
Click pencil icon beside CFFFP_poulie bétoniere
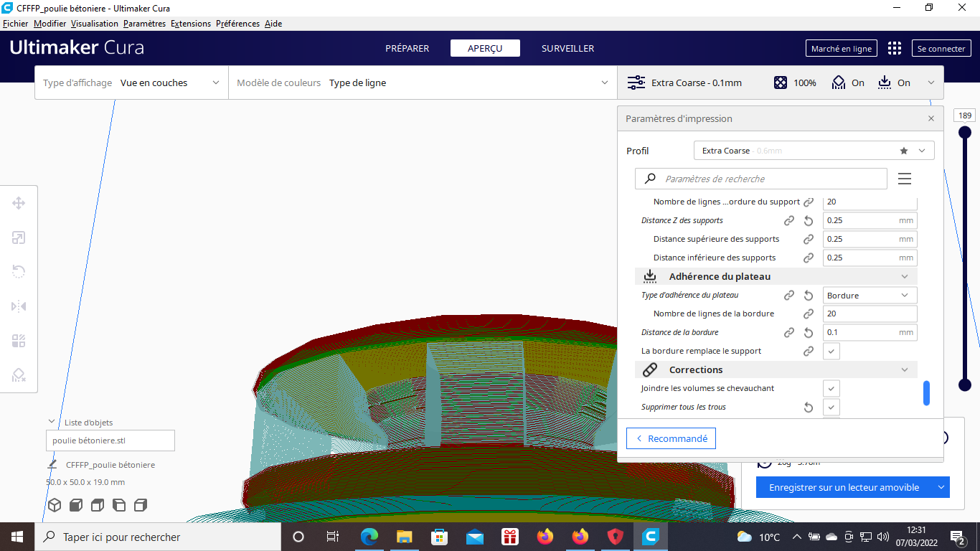pyautogui.click(x=52, y=464)
